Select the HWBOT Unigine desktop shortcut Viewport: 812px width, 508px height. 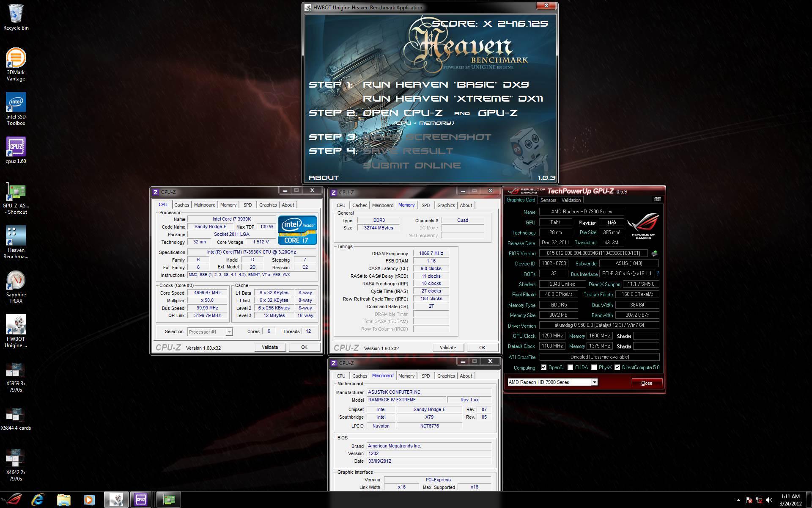coord(16,331)
